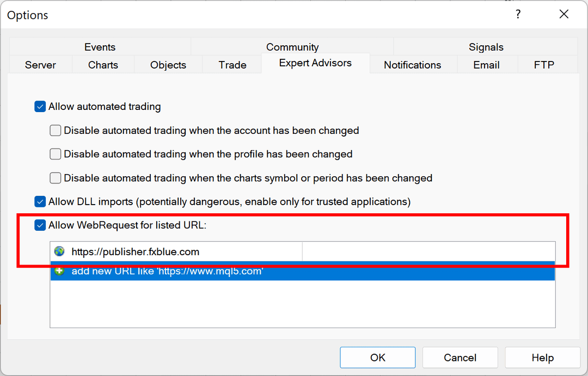
Task: Click the Help button
Action: click(542, 357)
